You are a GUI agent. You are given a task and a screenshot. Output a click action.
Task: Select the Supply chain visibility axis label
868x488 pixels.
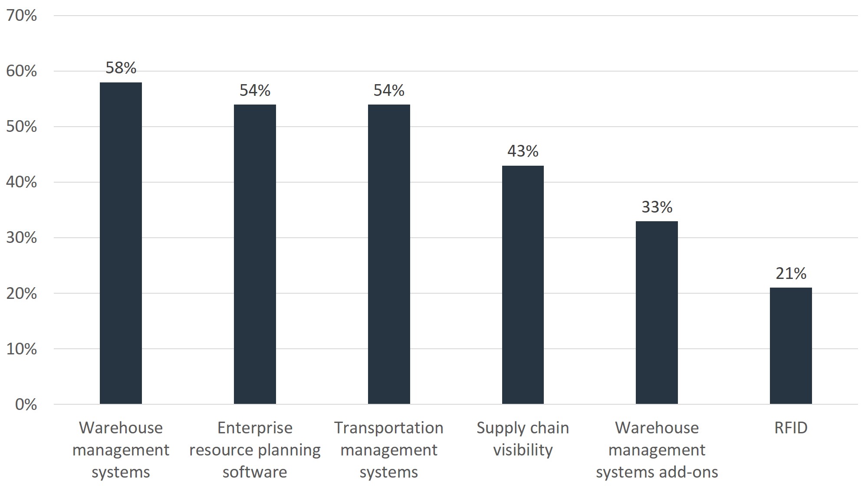coord(523,439)
